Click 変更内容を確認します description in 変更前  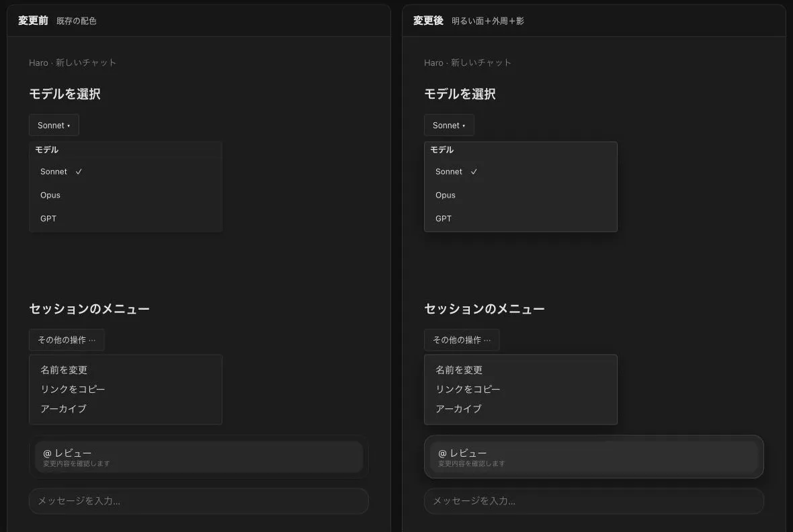pos(77,463)
